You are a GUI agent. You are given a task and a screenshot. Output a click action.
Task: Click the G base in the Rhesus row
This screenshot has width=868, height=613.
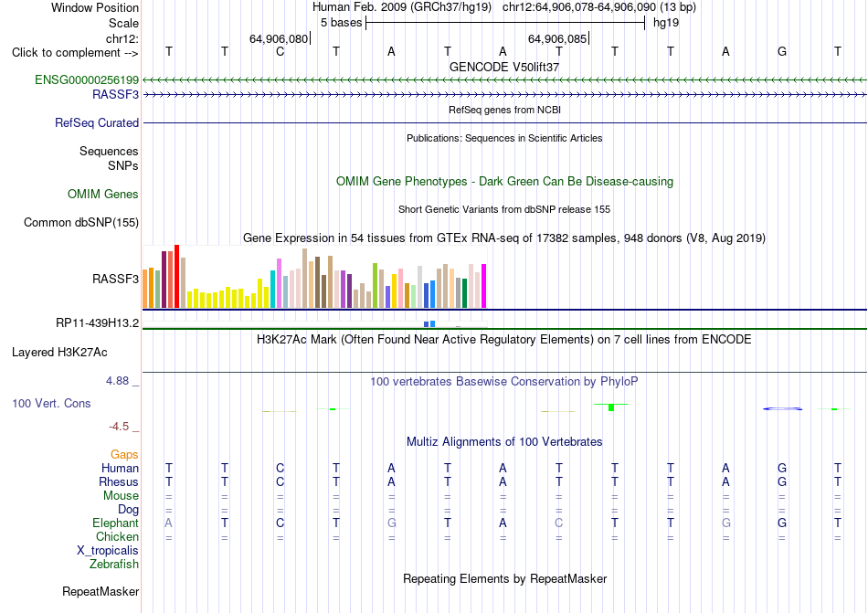[x=781, y=481]
